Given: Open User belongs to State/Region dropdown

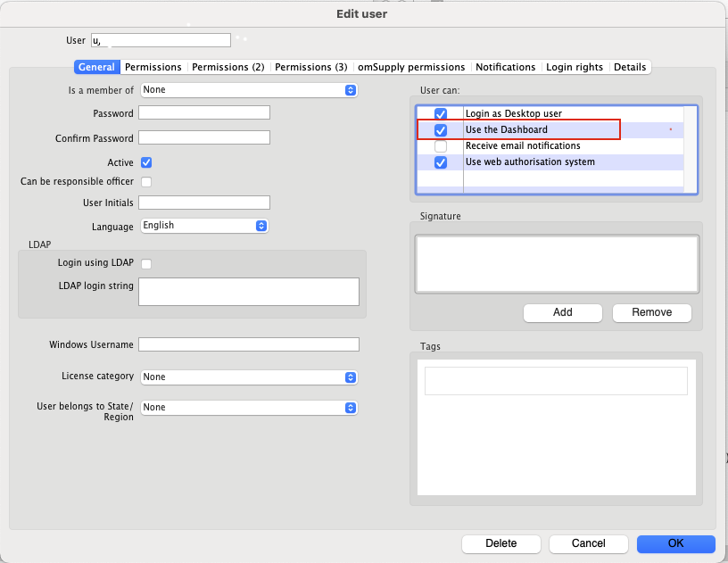Looking at the screenshot, I should pyautogui.click(x=249, y=408).
